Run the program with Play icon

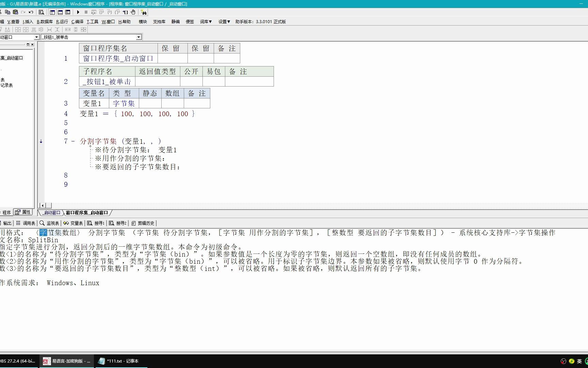pos(78,12)
